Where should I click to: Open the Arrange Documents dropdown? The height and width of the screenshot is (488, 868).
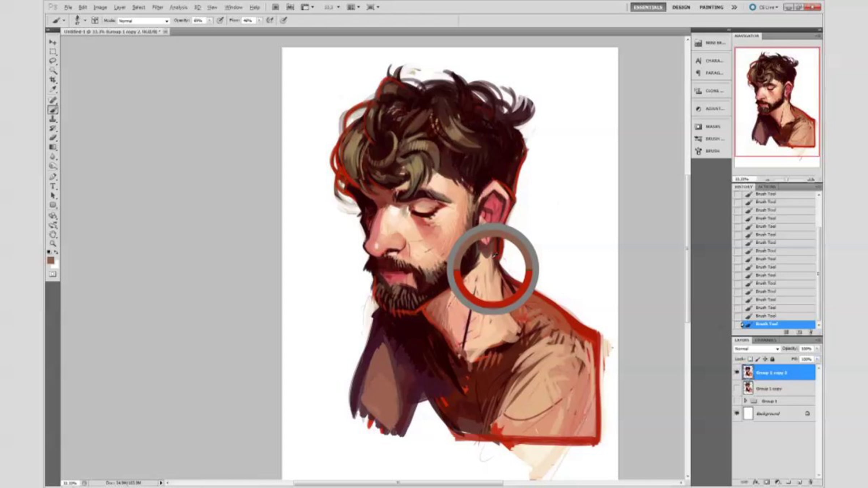click(353, 7)
